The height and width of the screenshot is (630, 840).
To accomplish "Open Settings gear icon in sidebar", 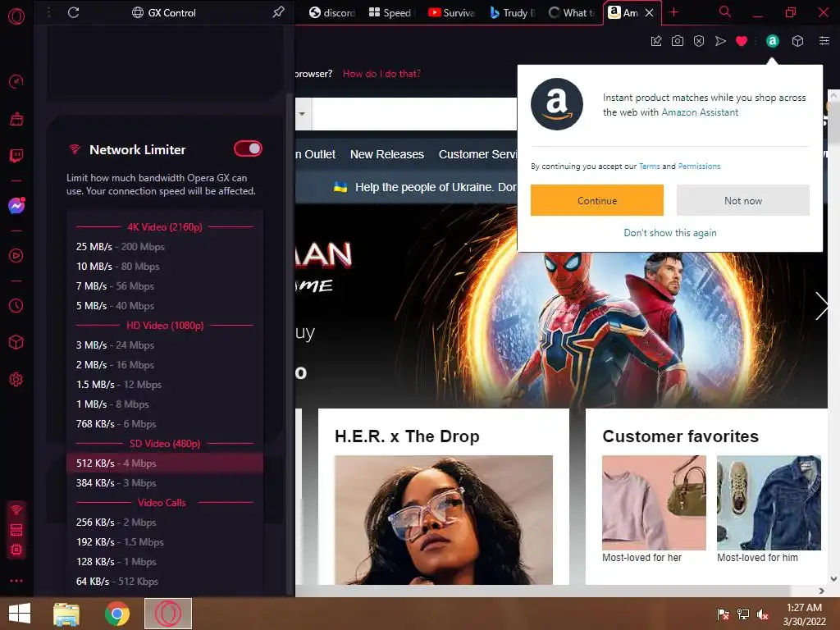I will coord(16,379).
